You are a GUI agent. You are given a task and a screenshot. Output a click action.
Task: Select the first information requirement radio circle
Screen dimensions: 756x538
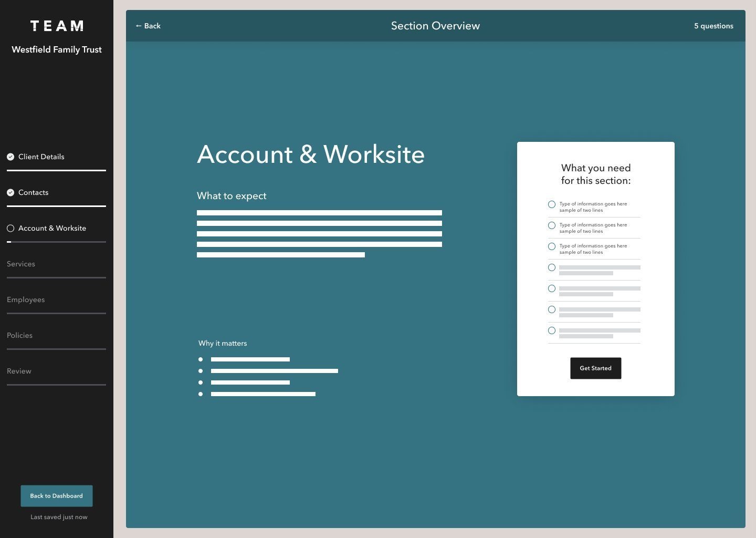(552, 204)
